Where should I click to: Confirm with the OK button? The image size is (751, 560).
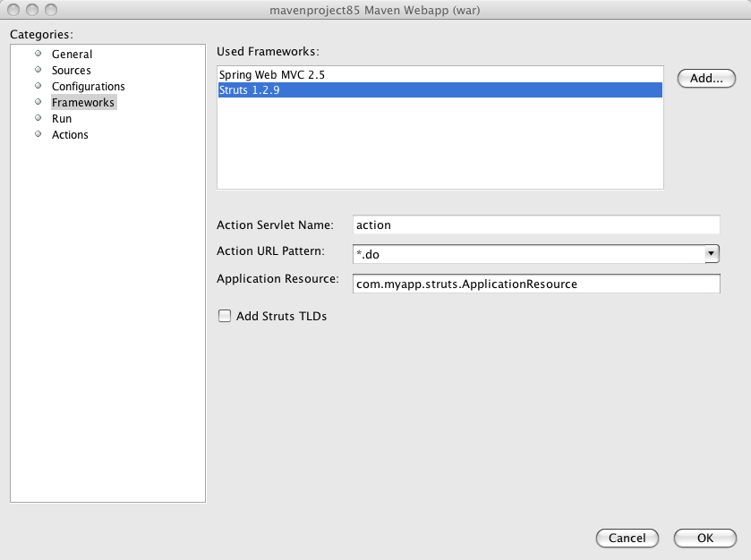pyautogui.click(x=704, y=539)
